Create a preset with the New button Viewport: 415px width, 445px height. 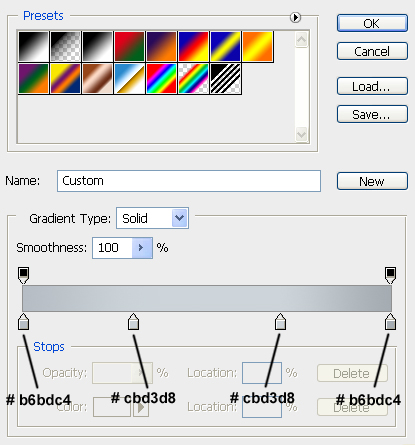click(372, 181)
